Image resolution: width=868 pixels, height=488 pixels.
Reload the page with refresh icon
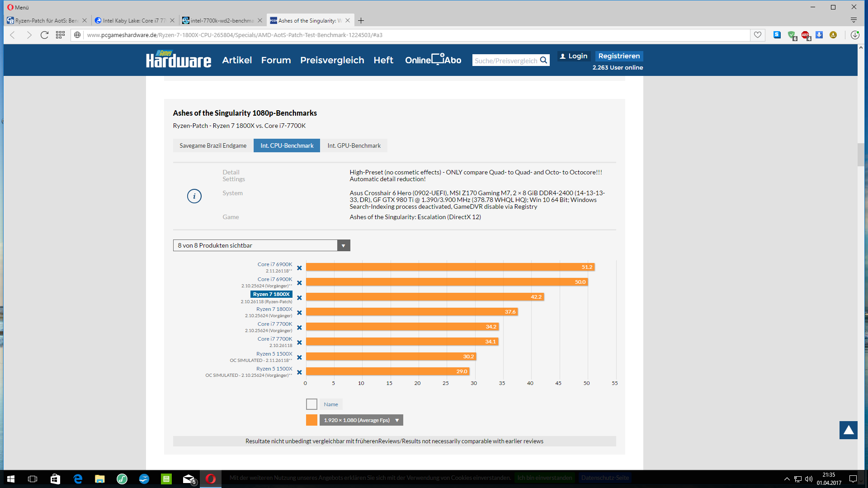click(44, 35)
